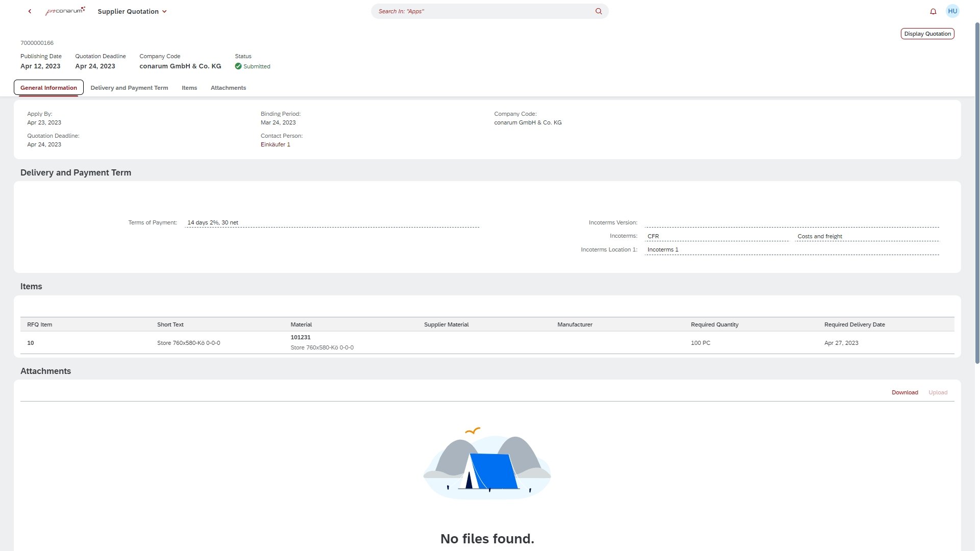Screen dimensions: 980x551
Task: Click the proconarum logo
Action: tap(65, 11)
